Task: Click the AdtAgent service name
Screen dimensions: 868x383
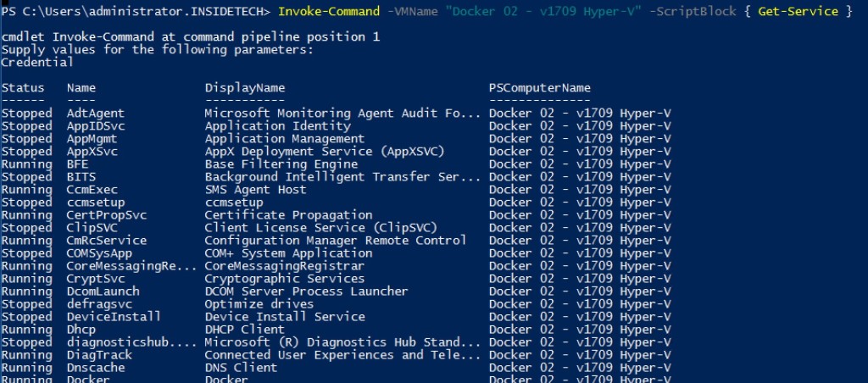Action: (x=96, y=114)
